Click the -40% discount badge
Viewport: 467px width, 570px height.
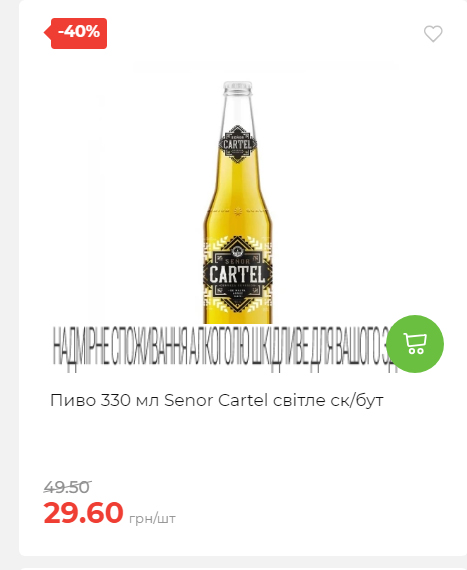[76, 33]
